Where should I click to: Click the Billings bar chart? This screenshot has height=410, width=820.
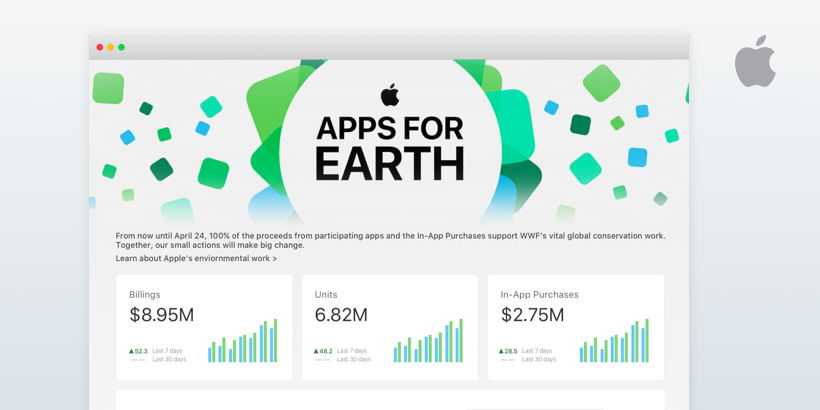click(243, 340)
